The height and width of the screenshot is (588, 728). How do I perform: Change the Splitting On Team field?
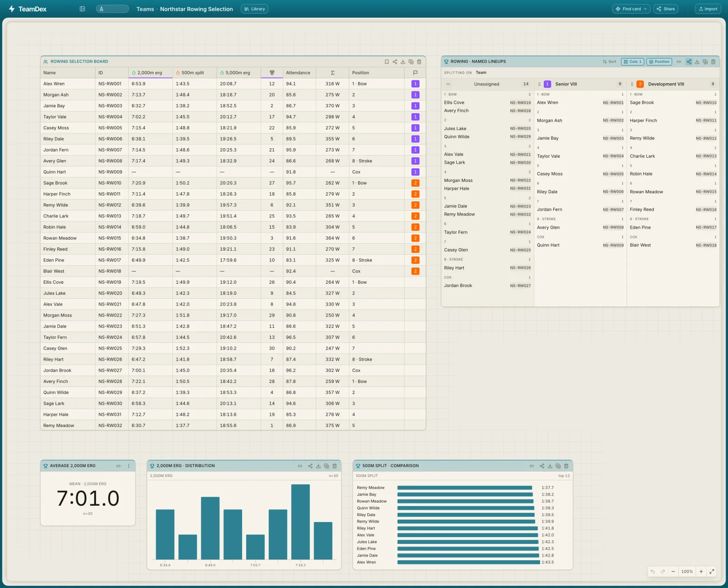481,73
